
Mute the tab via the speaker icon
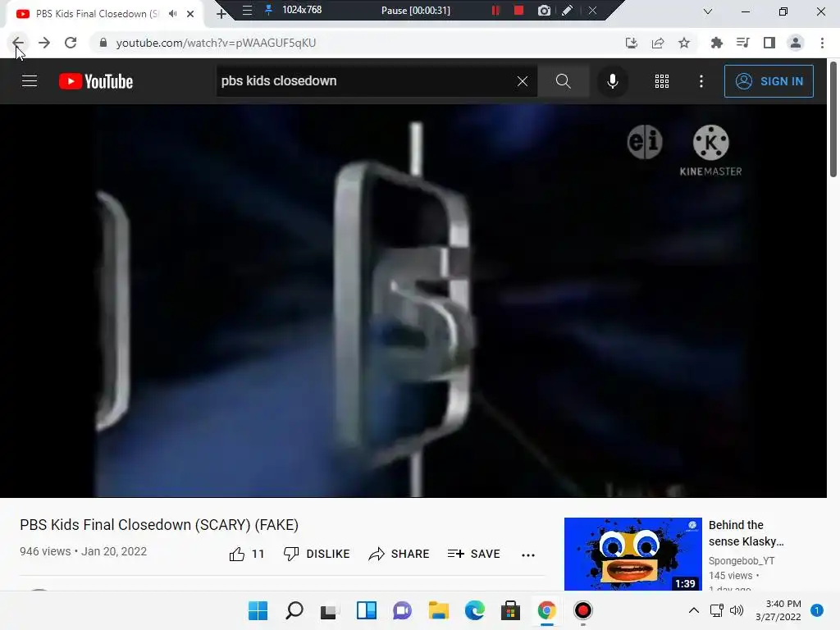pyautogui.click(x=172, y=14)
